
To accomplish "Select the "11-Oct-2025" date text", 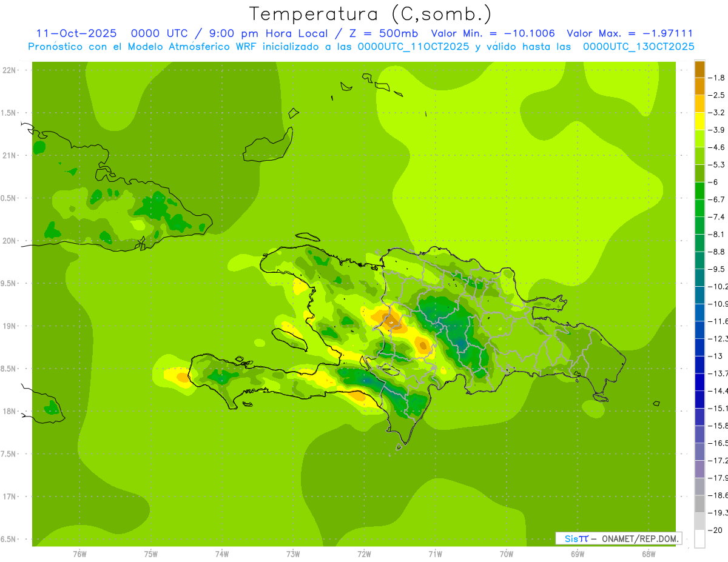I will (x=76, y=33).
